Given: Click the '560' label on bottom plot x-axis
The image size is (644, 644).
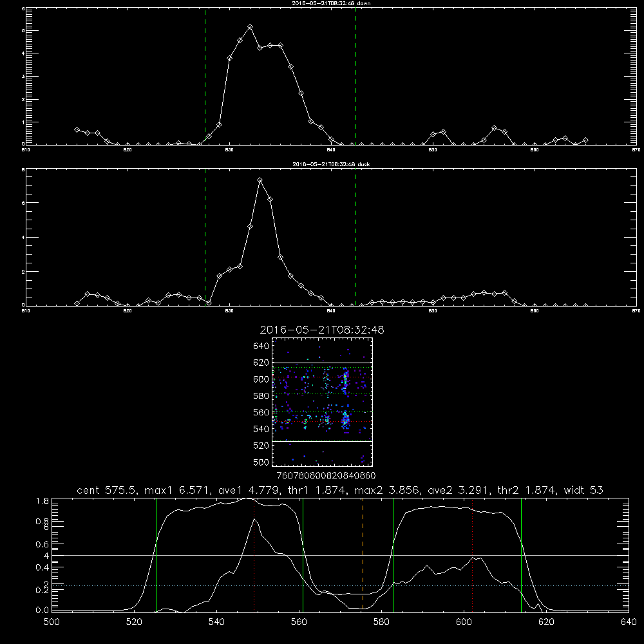Looking at the screenshot, I should tap(299, 622).
